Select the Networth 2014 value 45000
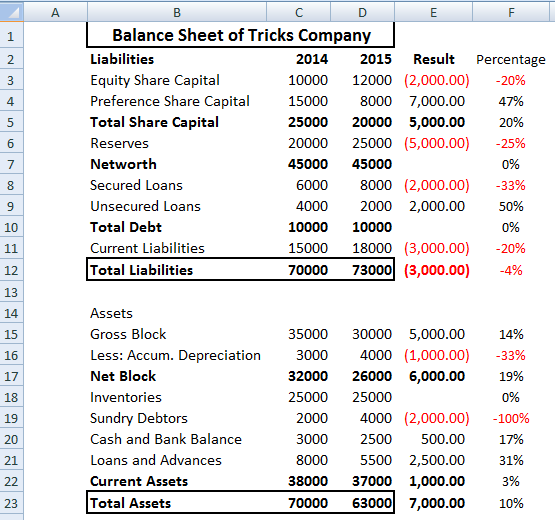Viewport: 555px width, 520px height. tap(299, 164)
